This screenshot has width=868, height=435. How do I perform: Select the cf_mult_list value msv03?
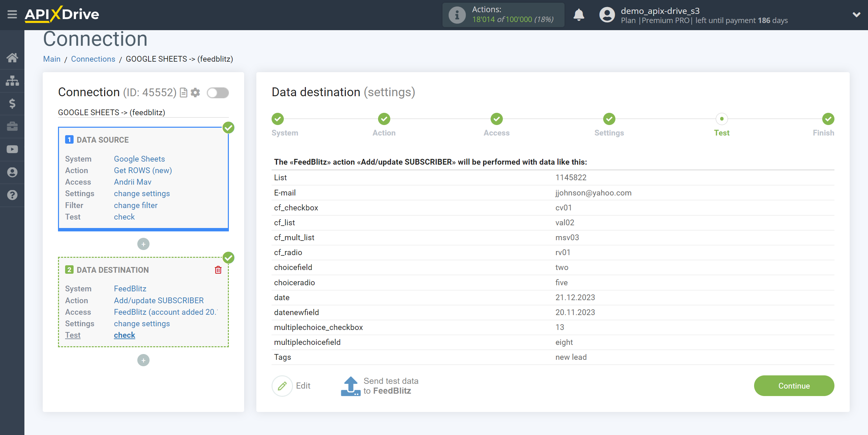567,237
